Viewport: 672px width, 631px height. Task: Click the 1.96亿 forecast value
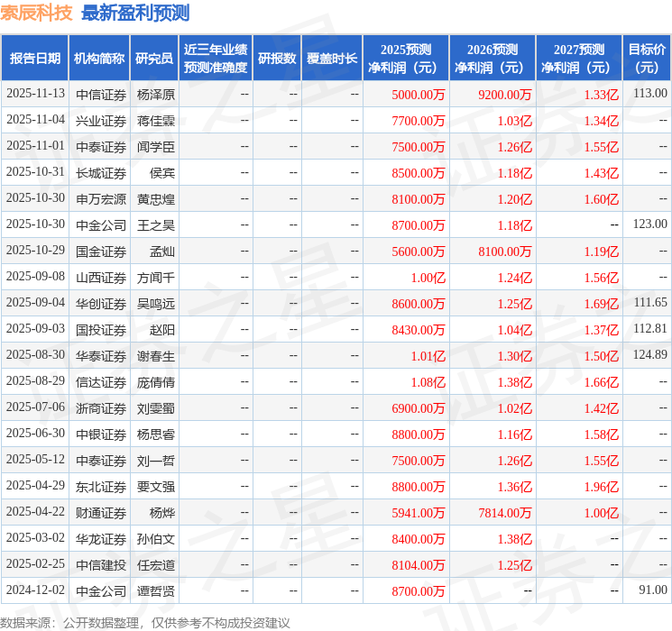point(602,487)
